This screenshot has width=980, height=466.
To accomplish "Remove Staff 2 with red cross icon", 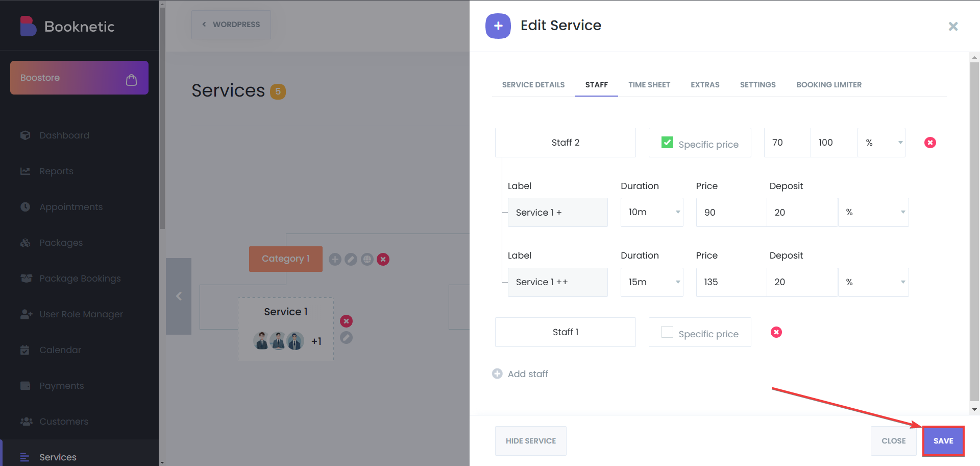I will tap(930, 143).
